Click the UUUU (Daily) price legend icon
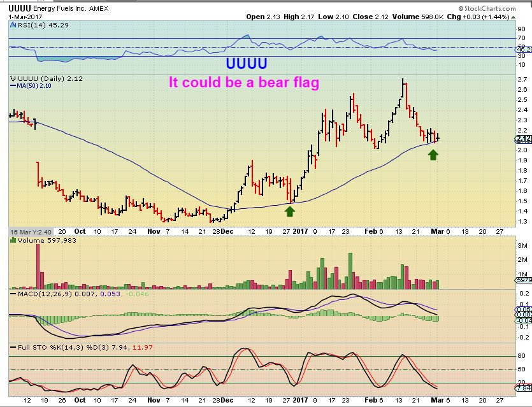 13,78
